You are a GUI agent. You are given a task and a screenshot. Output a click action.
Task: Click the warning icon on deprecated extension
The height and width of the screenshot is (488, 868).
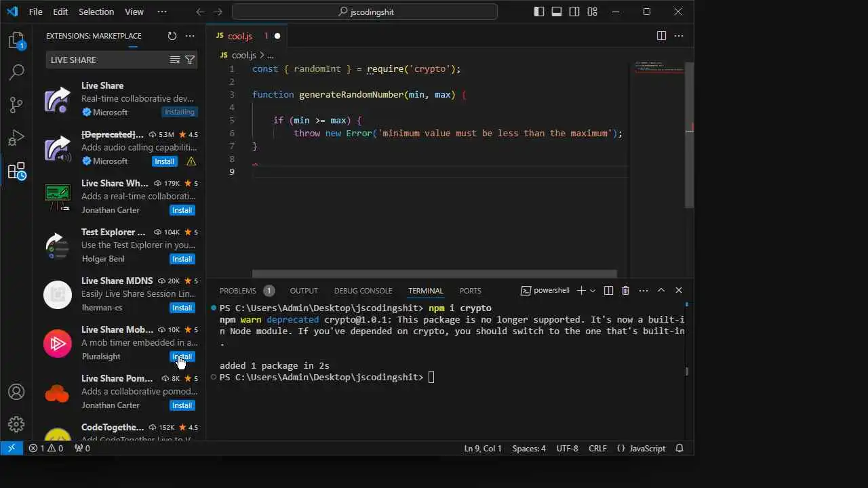click(191, 161)
